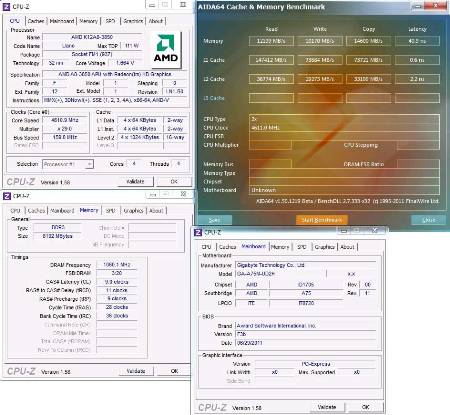Switch to Caches tab in the CPU-Z memory timings window

coord(36,210)
